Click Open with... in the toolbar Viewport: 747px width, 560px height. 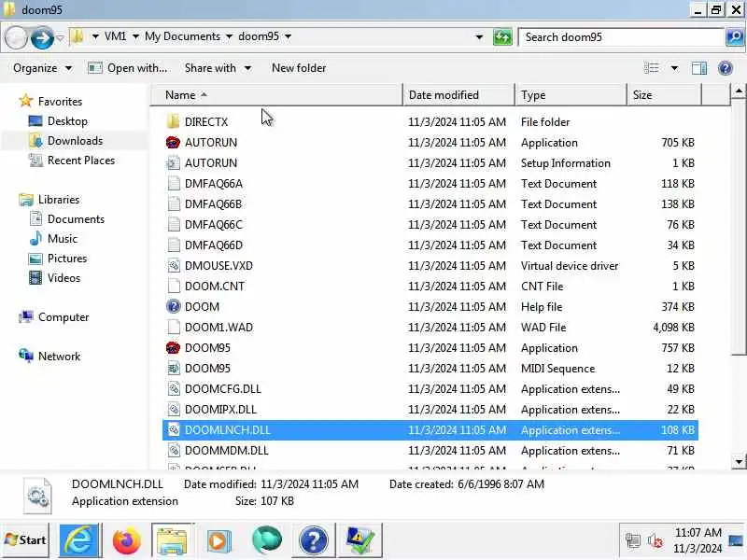point(128,68)
